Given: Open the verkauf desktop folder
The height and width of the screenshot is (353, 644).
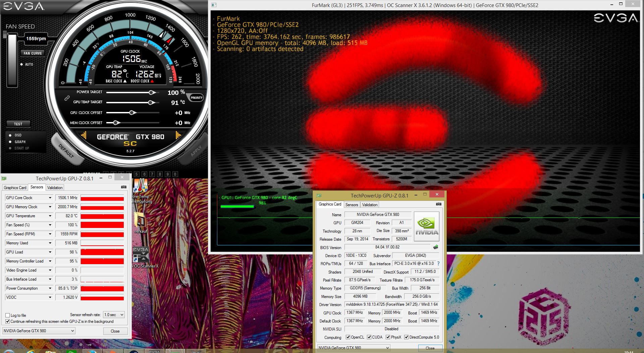Looking at the screenshot, I should pos(141,223).
